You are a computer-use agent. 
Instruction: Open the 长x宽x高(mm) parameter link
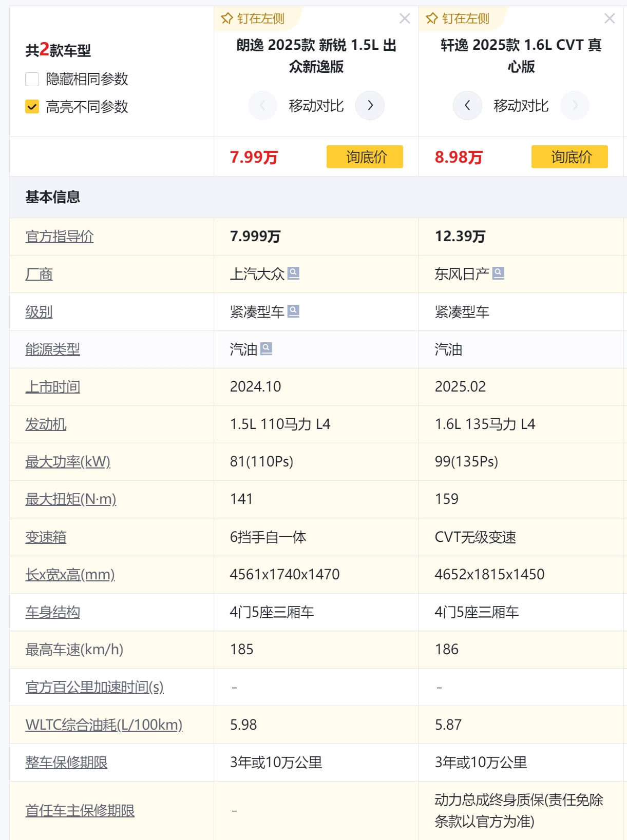(x=70, y=575)
